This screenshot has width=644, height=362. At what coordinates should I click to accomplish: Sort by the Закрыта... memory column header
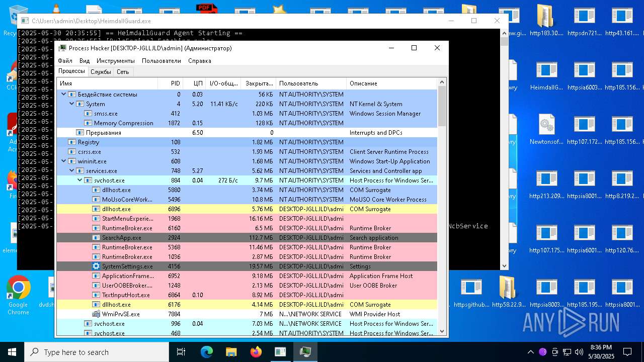[259, 83]
